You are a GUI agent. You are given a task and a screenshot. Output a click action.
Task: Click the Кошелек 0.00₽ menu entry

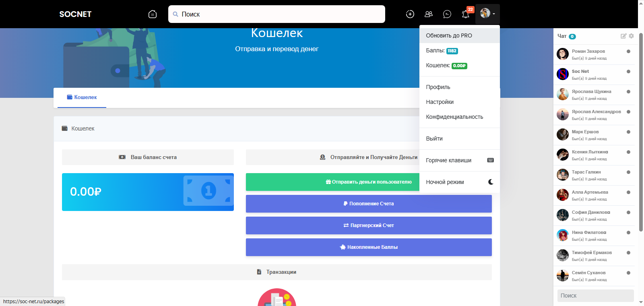click(x=460, y=66)
